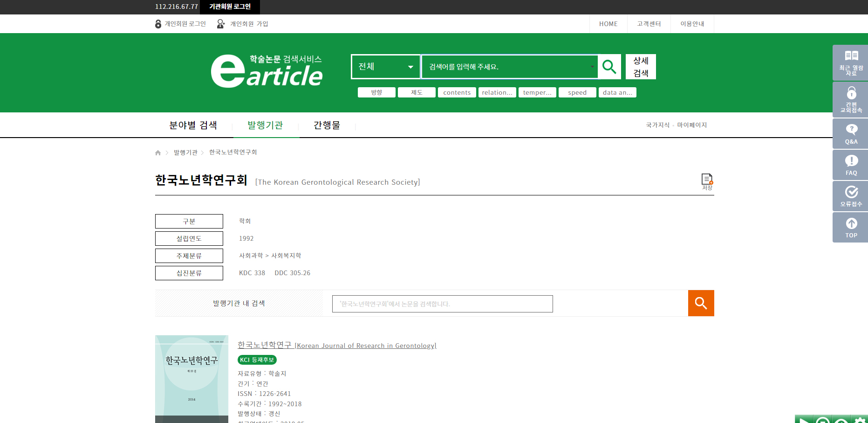
Task: Click the 방향 keyword tag
Action: [376, 92]
